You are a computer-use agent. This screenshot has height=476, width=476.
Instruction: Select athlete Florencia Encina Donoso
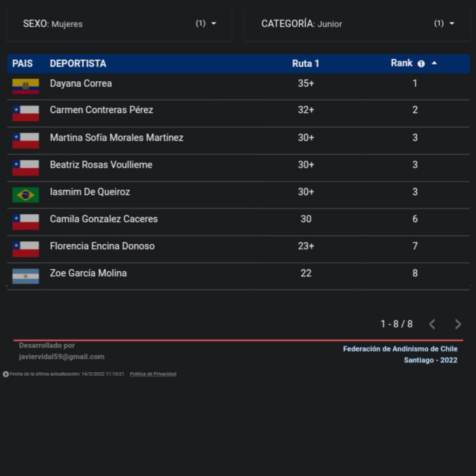coord(102,246)
